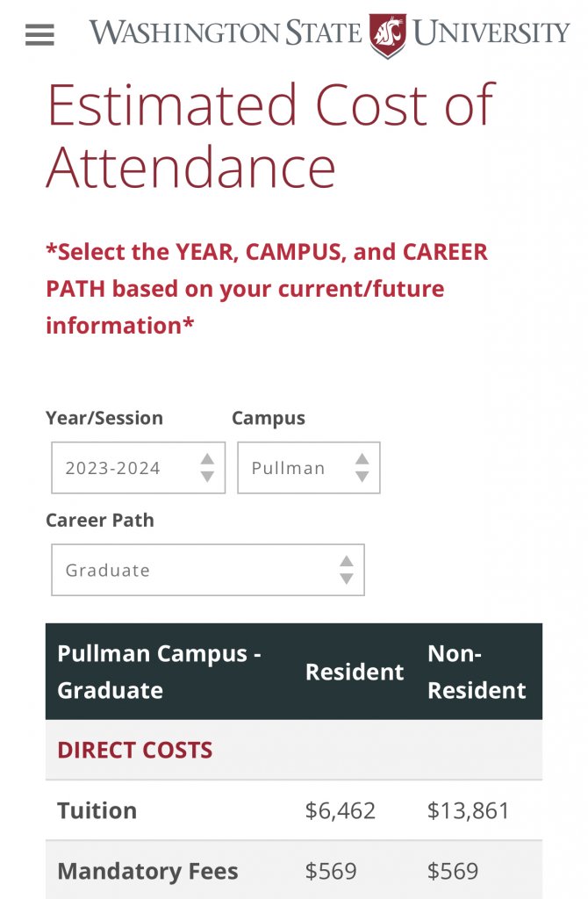Click the DIRECT COSTS section row

pos(135,750)
